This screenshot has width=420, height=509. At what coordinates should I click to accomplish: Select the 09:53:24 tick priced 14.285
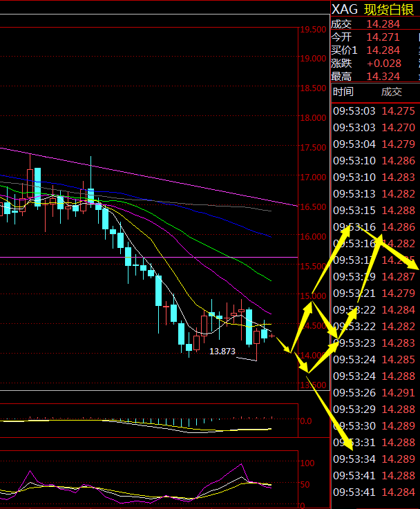(374, 359)
